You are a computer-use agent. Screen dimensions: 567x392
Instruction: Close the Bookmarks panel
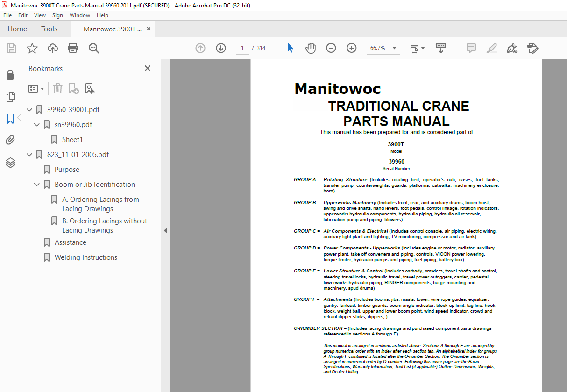coord(148,68)
